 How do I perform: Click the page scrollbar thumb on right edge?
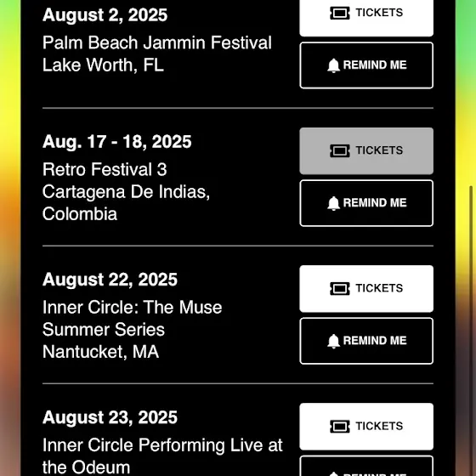[471, 331]
